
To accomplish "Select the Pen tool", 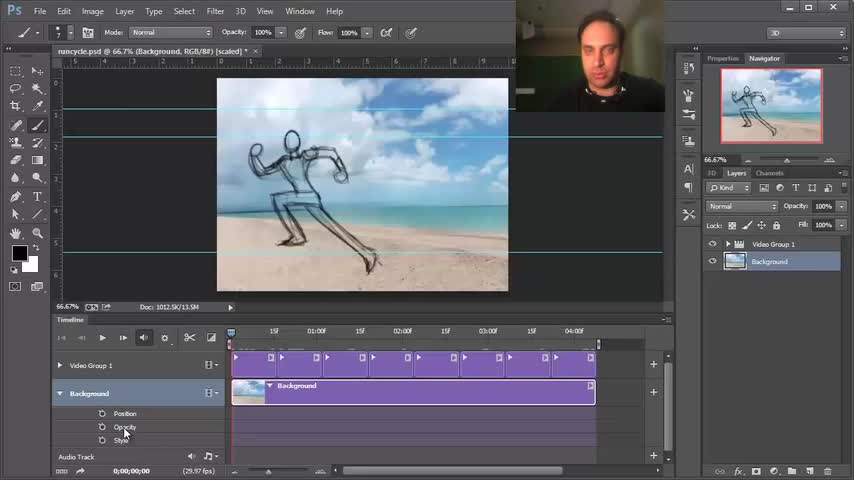I will pos(15,197).
